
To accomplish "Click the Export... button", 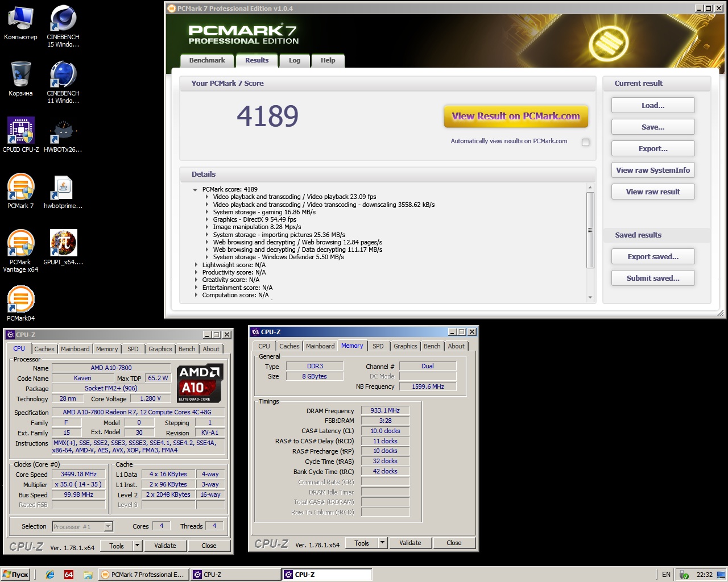I will pyautogui.click(x=653, y=149).
